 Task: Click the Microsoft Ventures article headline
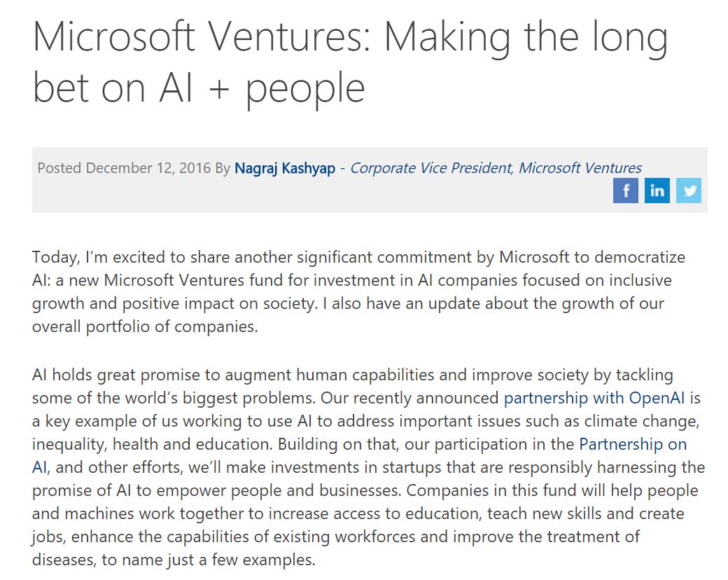[x=350, y=62]
